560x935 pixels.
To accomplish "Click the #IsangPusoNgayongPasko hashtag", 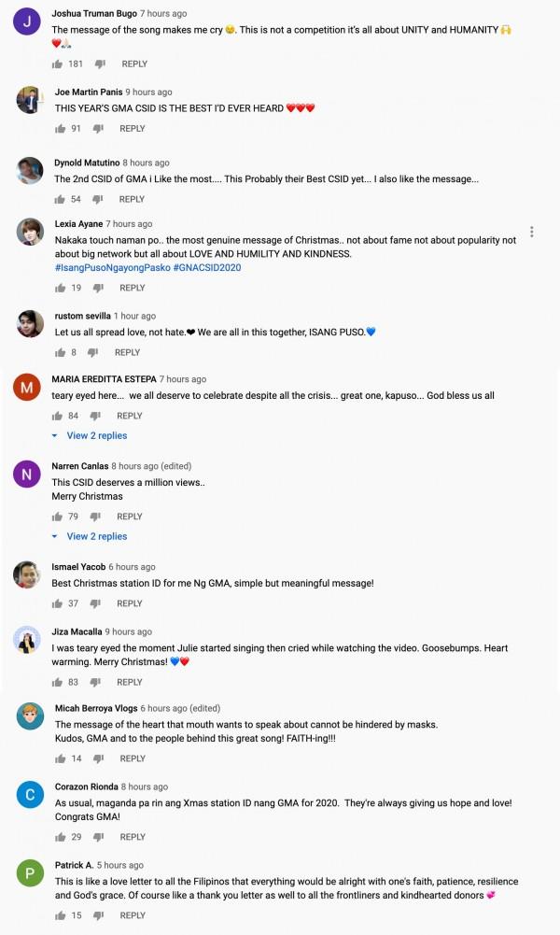I will click(x=112, y=268).
